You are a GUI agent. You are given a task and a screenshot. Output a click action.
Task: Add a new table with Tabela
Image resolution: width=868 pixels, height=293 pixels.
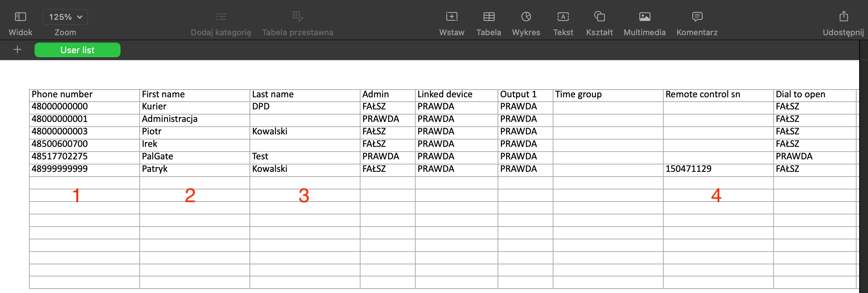pos(489,17)
